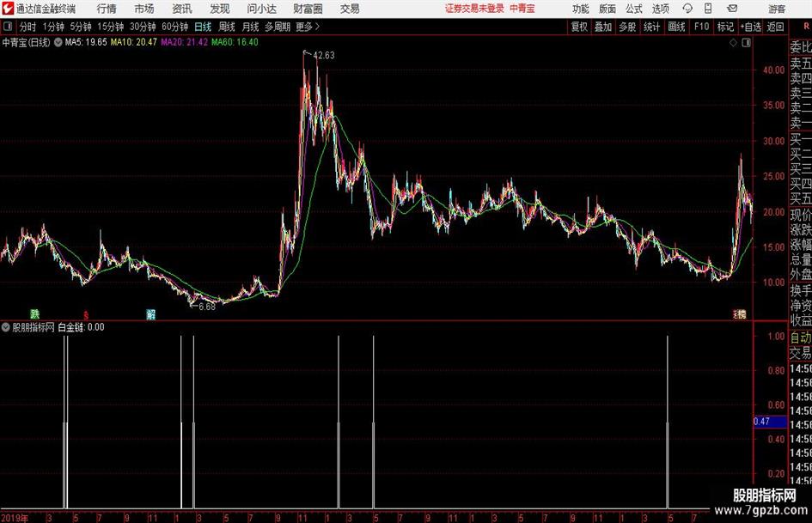Click the 通达信 red logo icon
The image size is (812, 523).
tap(8, 9)
